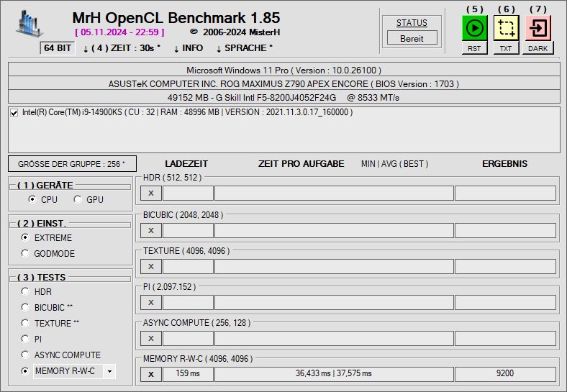
Task: Click the pink DARK mode icon
Action: 537,28
